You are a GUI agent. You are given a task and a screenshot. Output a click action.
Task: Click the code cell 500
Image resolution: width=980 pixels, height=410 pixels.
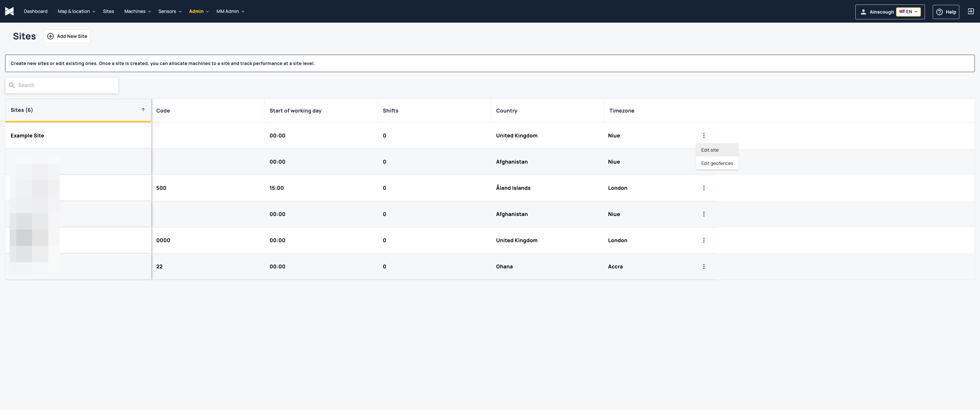point(161,188)
